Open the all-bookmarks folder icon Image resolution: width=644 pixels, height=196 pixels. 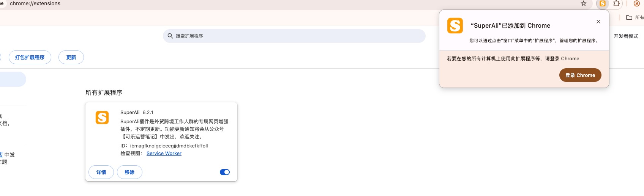point(629,17)
